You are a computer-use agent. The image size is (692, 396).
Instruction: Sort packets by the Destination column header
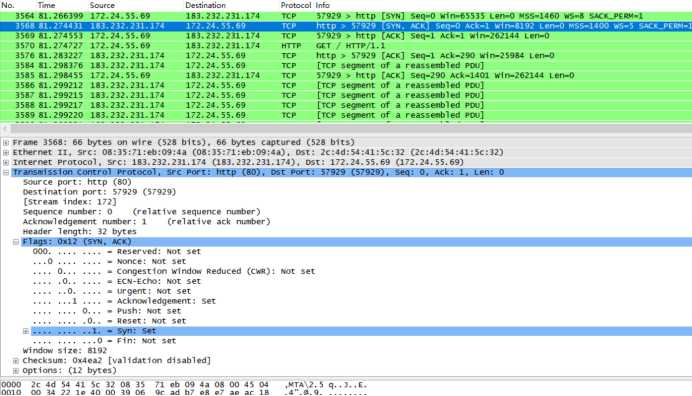pyautogui.click(x=205, y=5)
